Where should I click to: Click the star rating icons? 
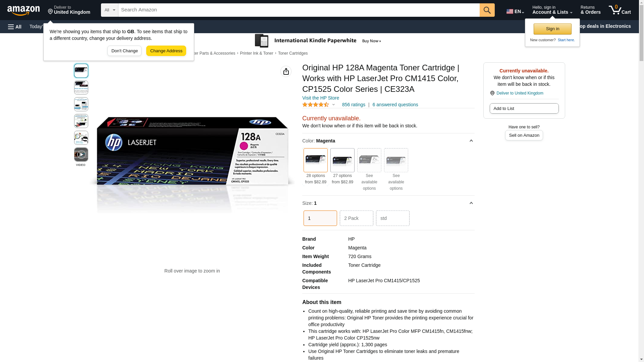[316, 105]
